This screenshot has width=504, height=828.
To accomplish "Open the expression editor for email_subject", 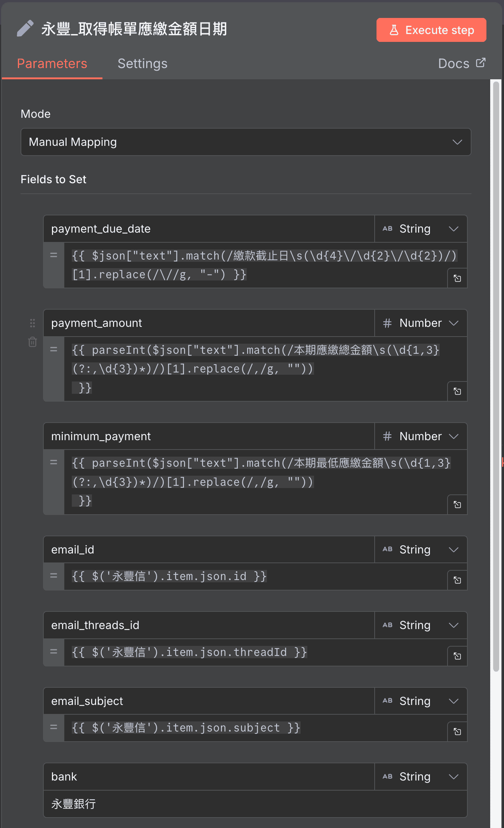I will click(x=457, y=732).
